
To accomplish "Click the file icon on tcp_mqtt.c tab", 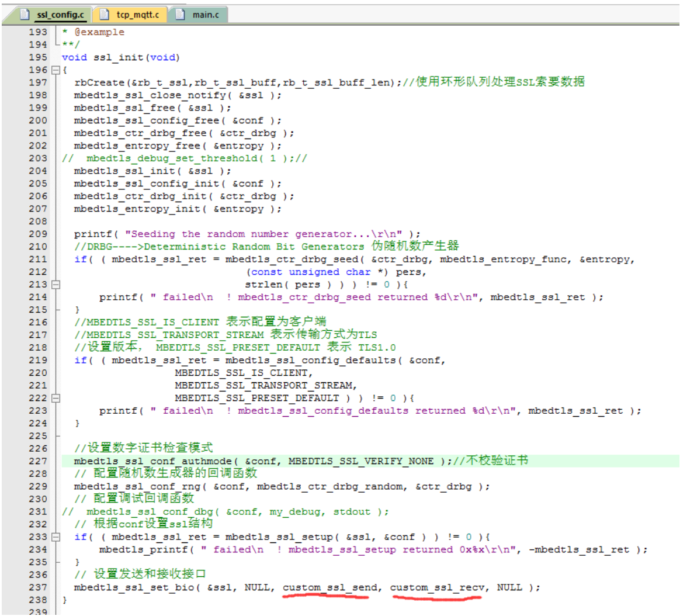I will 105,15.
